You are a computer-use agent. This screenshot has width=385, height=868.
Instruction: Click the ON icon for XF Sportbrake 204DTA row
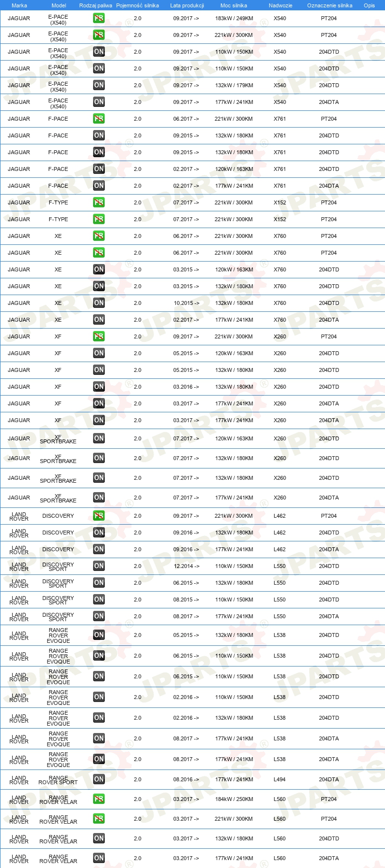[99, 498]
